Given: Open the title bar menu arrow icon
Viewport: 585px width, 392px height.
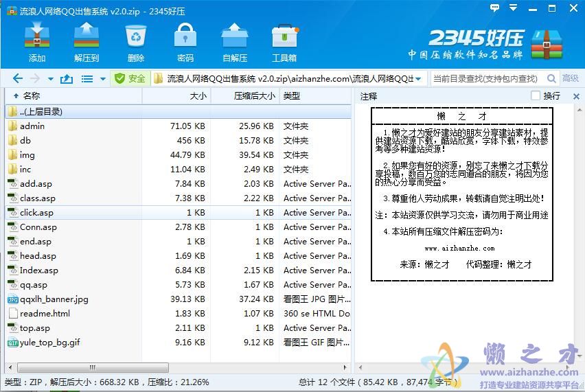Looking at the screenshot, I should point(514,8).
